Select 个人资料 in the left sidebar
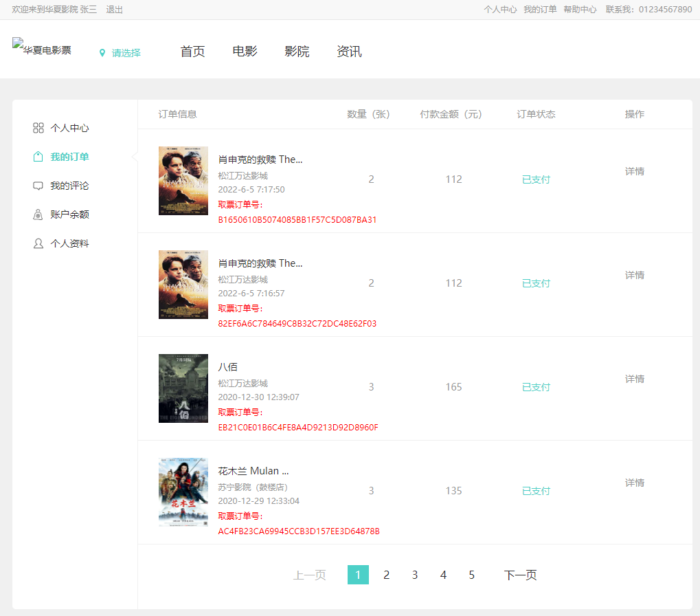The height and width of the screenshot is (616, 700). (x=69, y=243)
